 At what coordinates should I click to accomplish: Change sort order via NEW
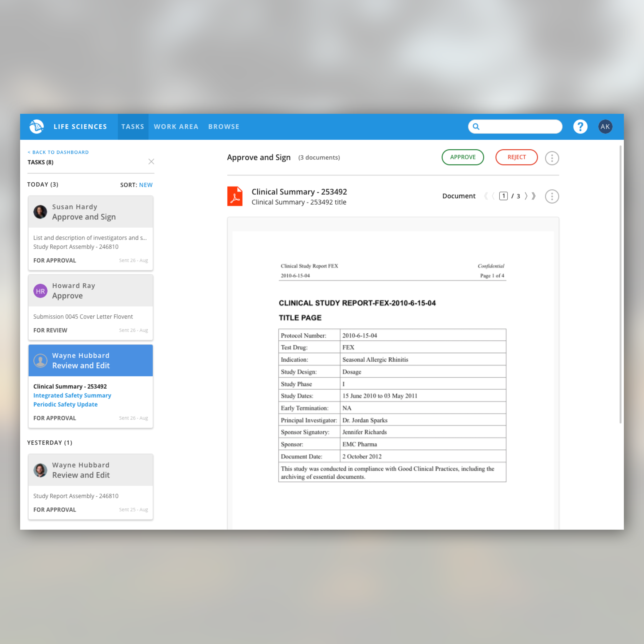[x=146, y=185]
